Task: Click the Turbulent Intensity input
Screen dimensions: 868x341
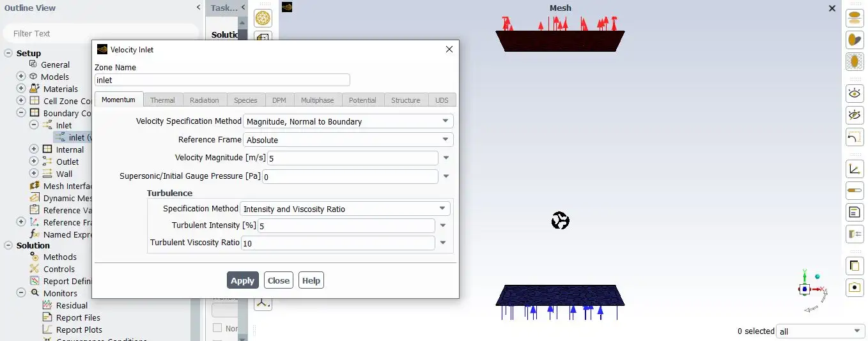Action: (346, 225)
